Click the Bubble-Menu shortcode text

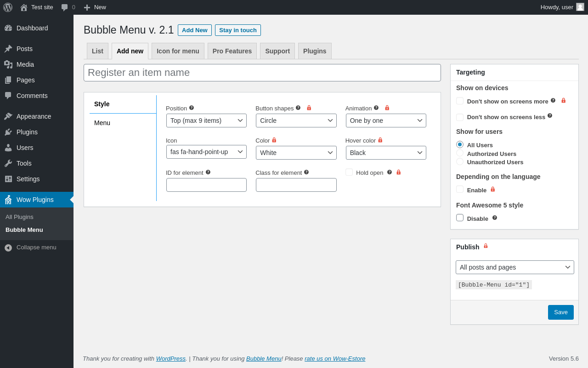tap(494, 285)
